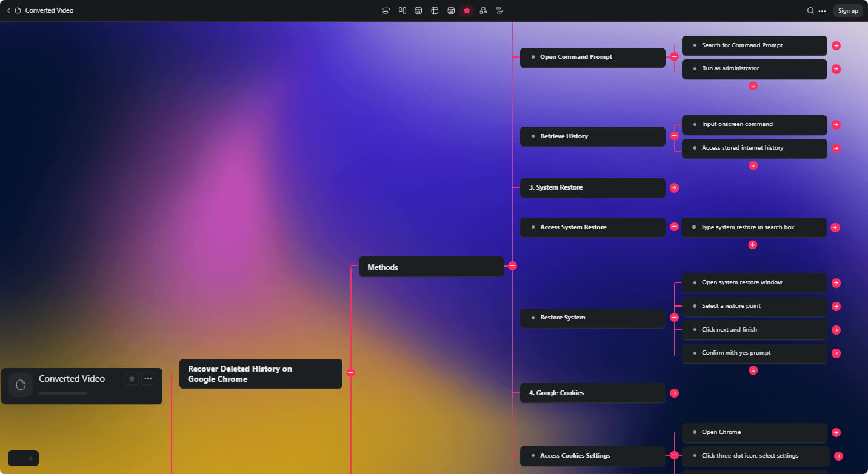Click the Click next and finish text
Image resolution: width=868 pixels, height=474 pixels.
[x=729, y=330]
